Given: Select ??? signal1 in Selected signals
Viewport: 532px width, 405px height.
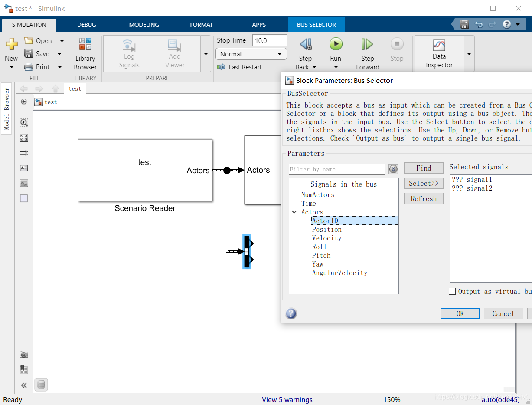Looking at the screenshot, I should coord(472,179).
